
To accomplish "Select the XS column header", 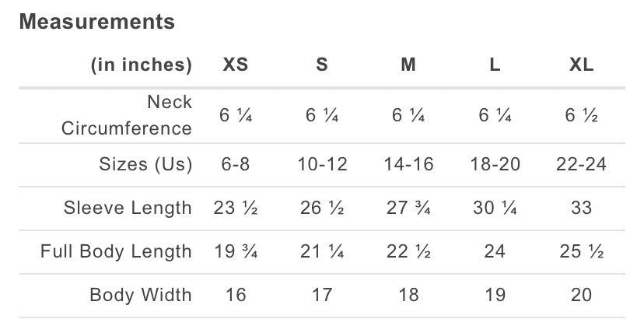I will pyautogui.click(x=236, y=65).
